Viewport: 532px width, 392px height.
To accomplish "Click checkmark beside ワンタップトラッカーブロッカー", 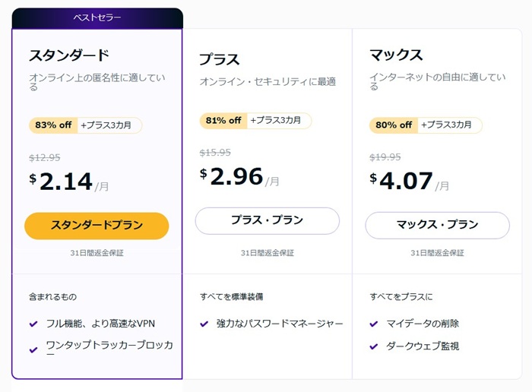I will 33,350.
